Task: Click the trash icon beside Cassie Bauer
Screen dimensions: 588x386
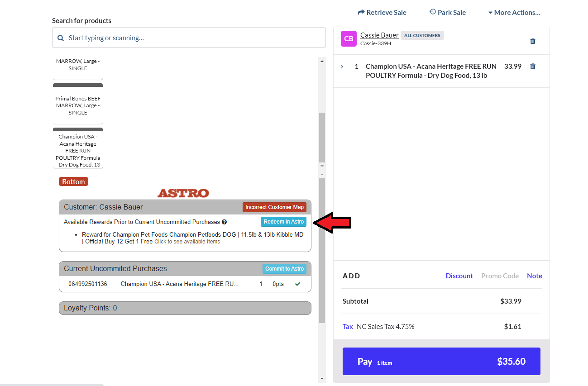Action: [532, 41]
